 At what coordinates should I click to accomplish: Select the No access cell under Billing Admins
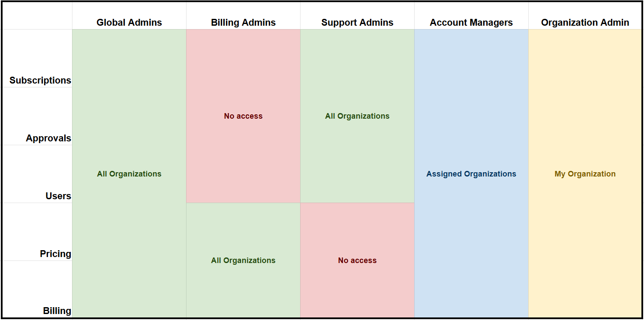click(x=243, y=116)
